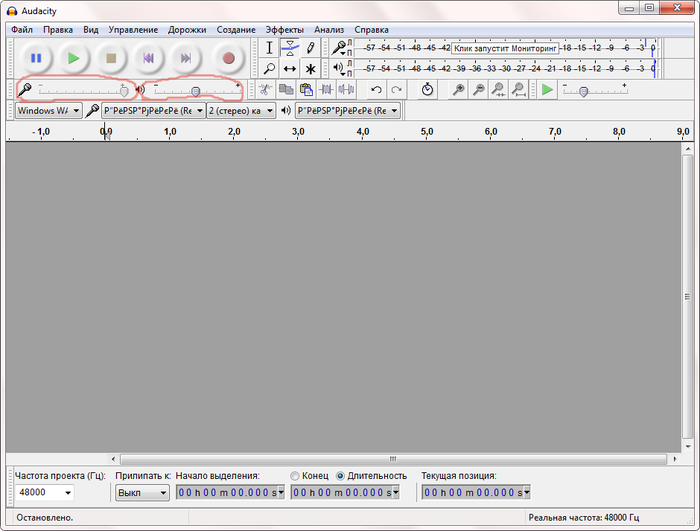Viewport: 700px width, 531px height.
Task: Click the Pause playback button
Action: [36, 58]
